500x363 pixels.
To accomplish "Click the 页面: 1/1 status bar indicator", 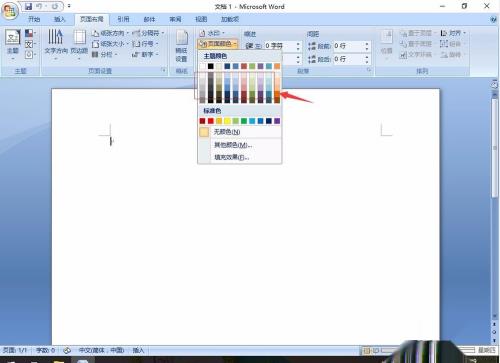I will point(14,350).
